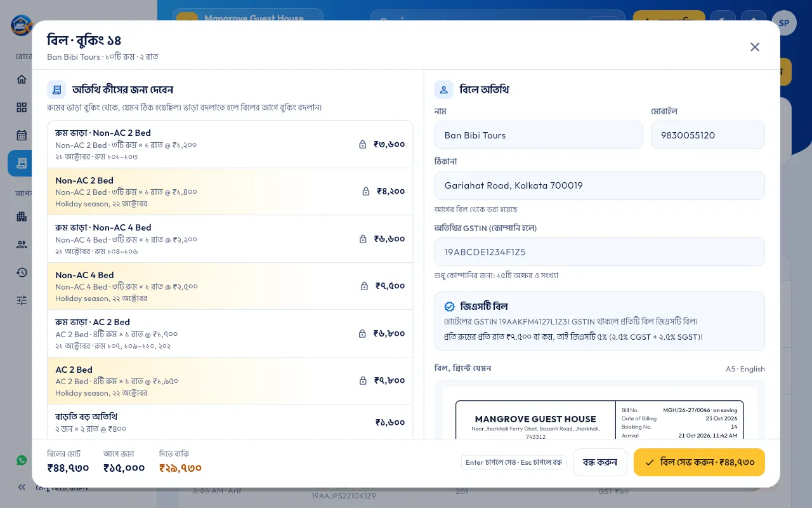Click the lock icon beside ₹৭,৫০০
The height and width of the screenshot is (508, 812).
click(x=365, y=286)
